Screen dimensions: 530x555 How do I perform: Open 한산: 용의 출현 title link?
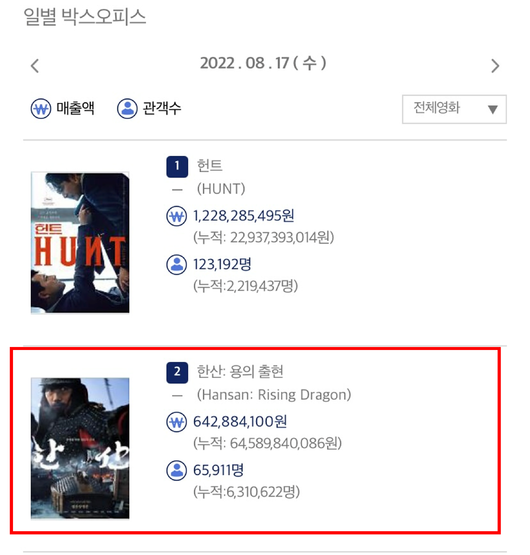(x=240, y=372)
